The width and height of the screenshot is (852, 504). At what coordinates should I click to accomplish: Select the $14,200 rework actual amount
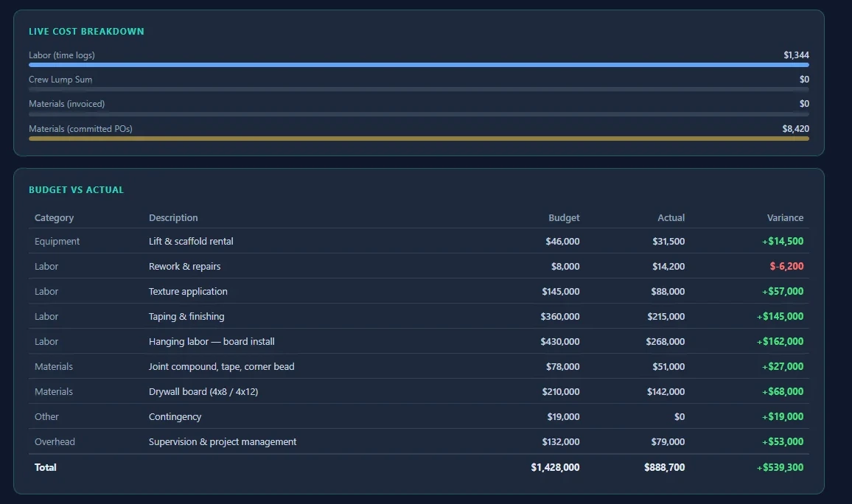click(x=668, y=266)
